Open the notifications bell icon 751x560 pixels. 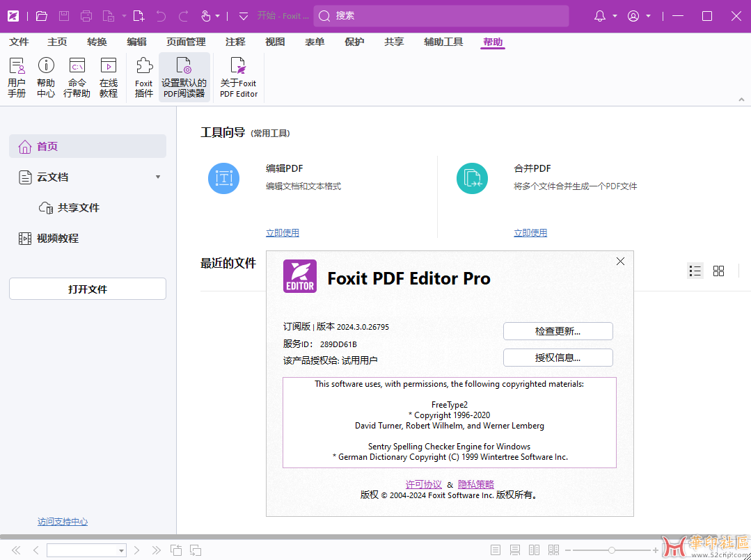point(600,16)
